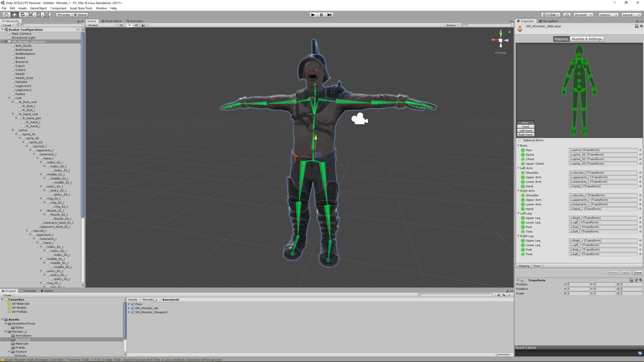Screen dimensions: 644x362
Task: Select the Animations folder in Project
Action: coord(23,336)
